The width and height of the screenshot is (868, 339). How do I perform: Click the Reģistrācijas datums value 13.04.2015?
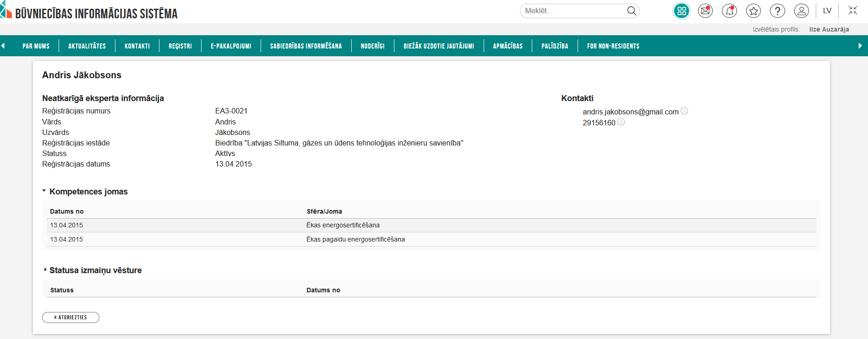[x=234, y=164]
